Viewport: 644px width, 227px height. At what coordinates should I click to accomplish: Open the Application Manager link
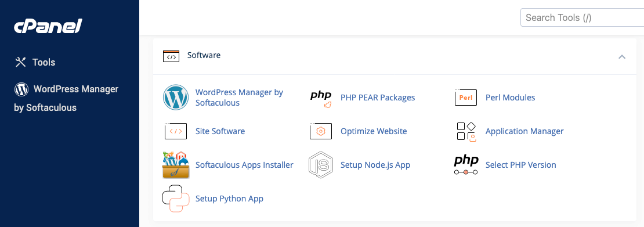524,131
